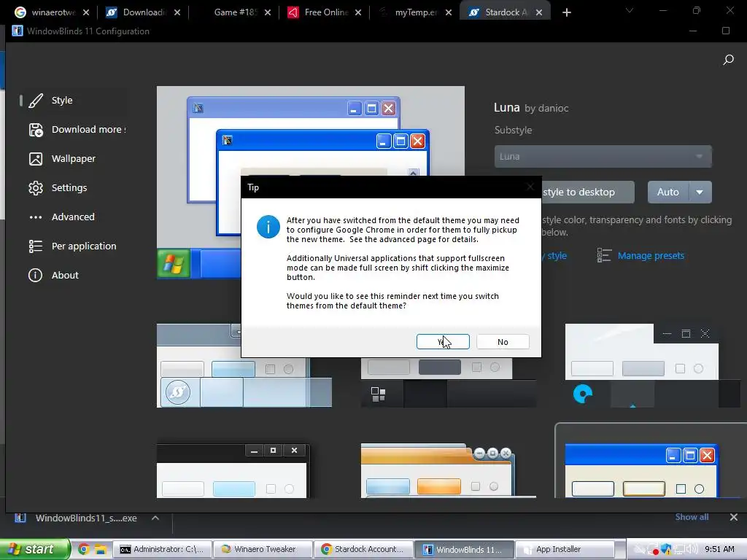The height and width of the screenshot is (560, 747).
Task: Click the Download more disk icon
Action: tap(36, 130)
